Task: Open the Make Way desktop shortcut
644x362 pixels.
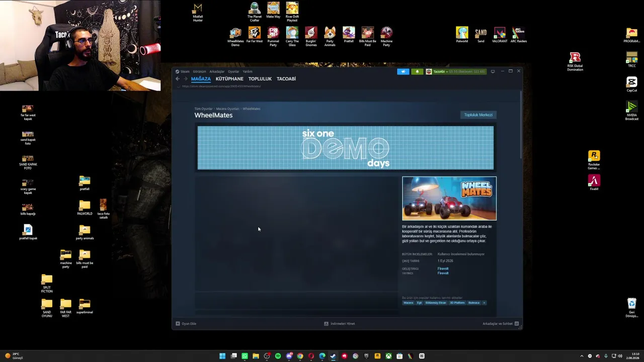Action: [x=273, y=11]
